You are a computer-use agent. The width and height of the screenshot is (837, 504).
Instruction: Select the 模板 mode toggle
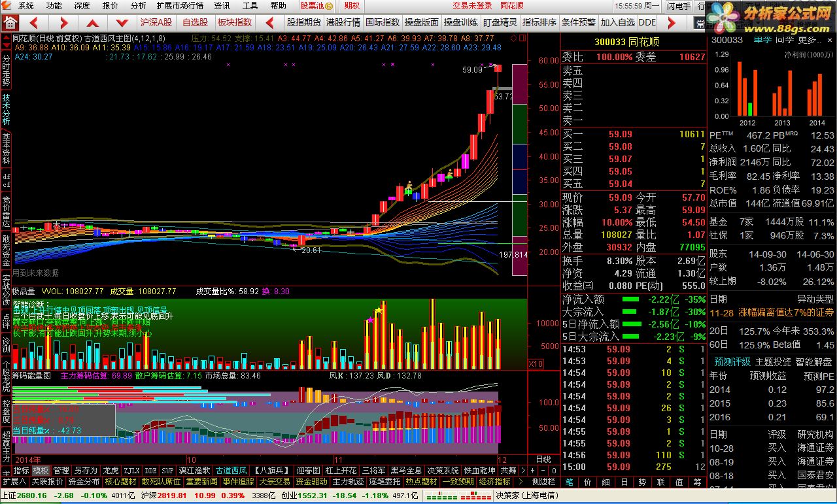tap(41, 470)
